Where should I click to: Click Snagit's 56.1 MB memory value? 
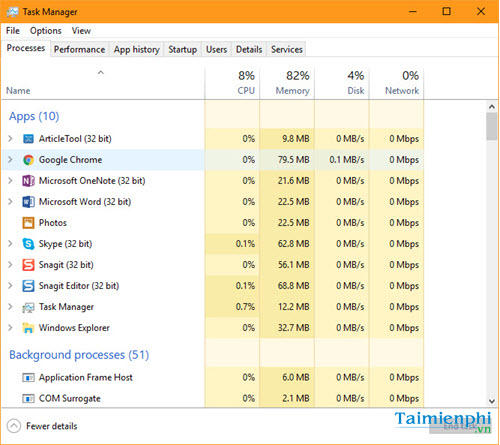coord(294,265)
